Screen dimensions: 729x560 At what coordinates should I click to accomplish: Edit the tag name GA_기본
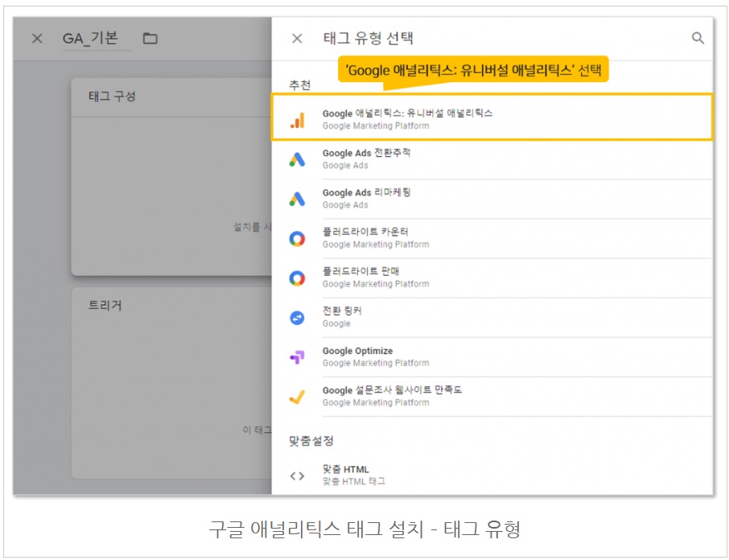97,39
